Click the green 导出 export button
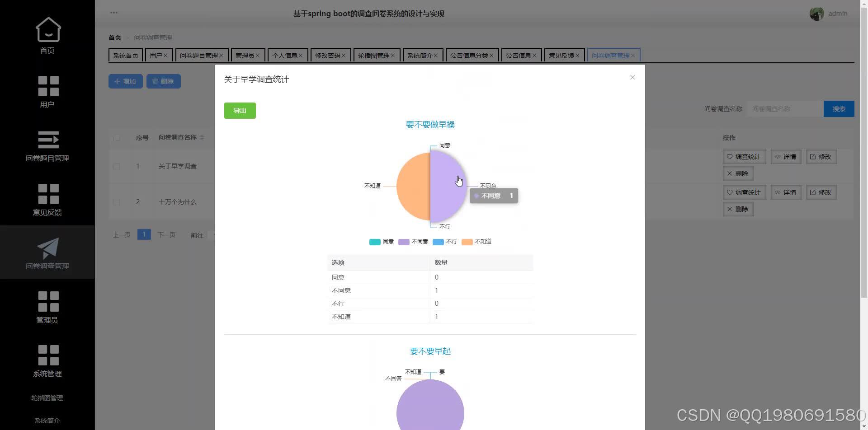Screen dimensions: 868x430 coord(240,111)
